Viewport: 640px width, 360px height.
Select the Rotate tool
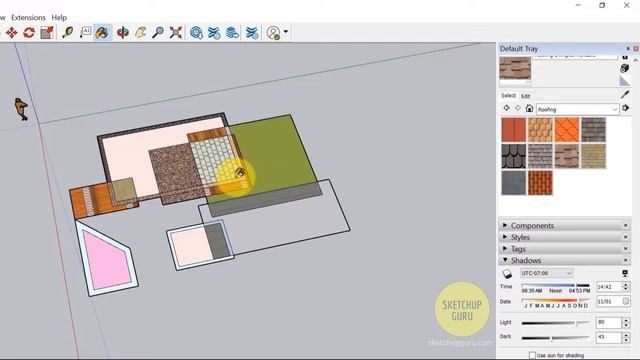coord(29,33)
